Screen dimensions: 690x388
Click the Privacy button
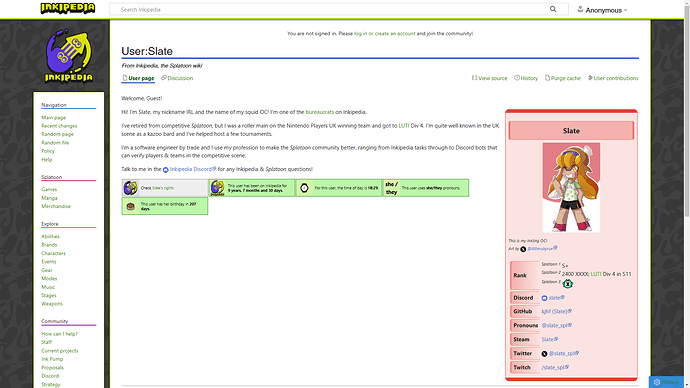pyautogui.click(x=666, y=382)
